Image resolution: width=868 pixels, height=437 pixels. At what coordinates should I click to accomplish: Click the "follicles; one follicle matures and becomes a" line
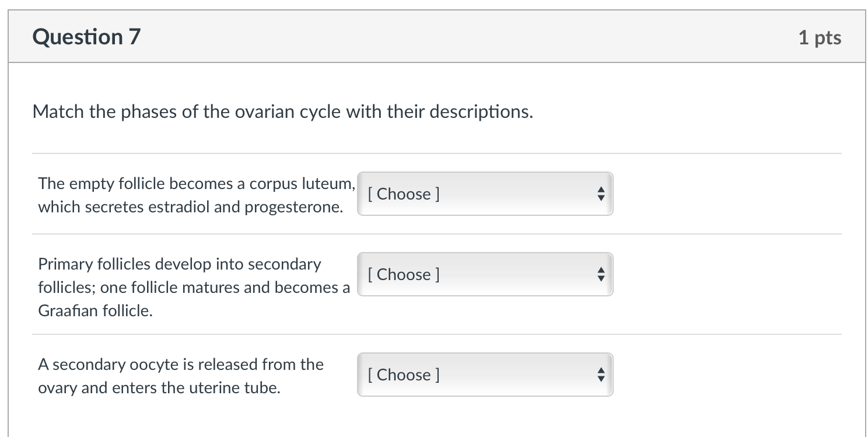pos(194,288)
